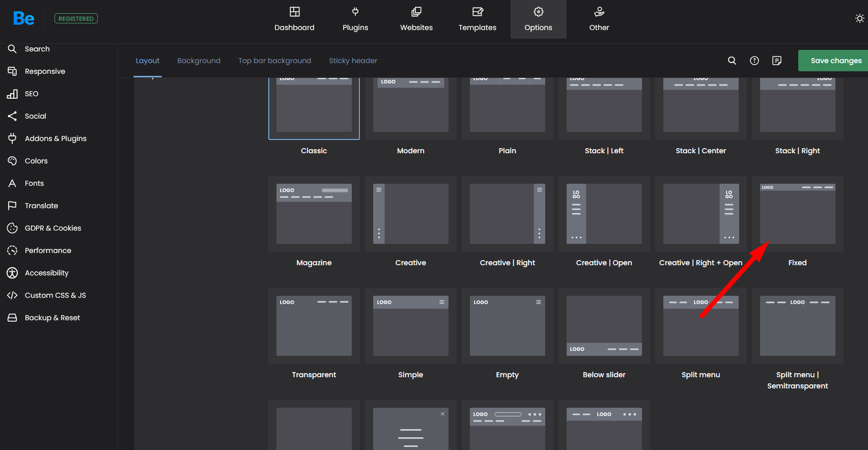
Task: Open GDPR & Cookies cookie icon
Action: (x=12, y=228)
